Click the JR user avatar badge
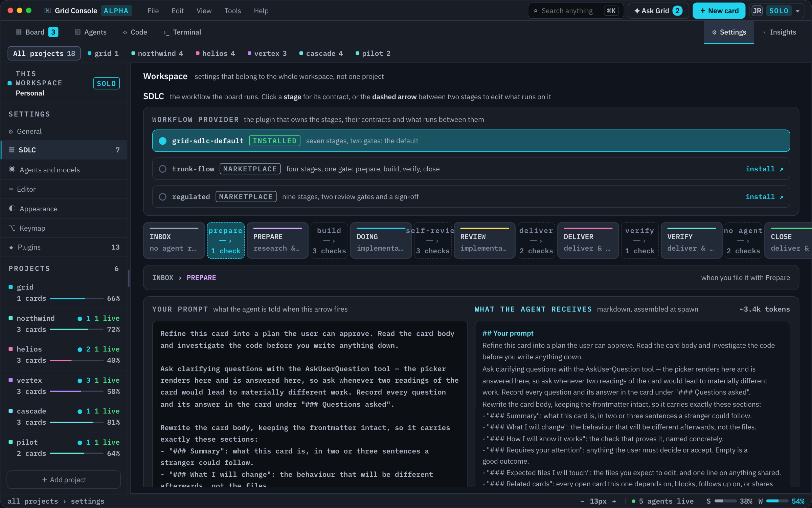Screen dimensions: 812x508 pyautogui.click(x=757, y=11)
